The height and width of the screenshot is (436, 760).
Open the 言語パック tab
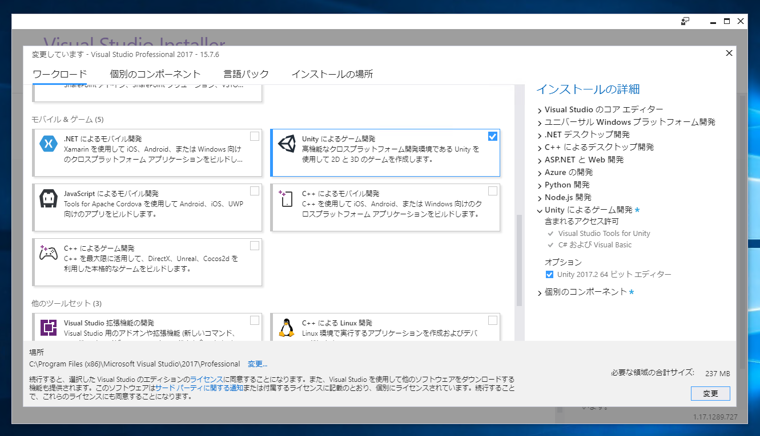pos(246,74)
